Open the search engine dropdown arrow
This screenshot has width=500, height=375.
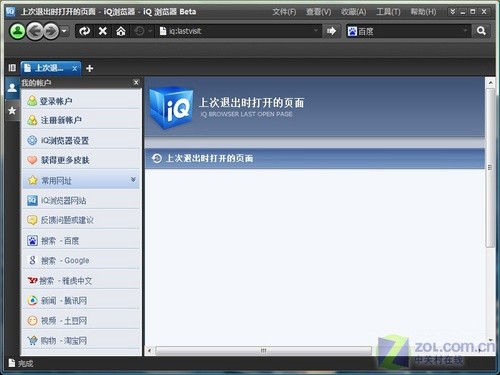point(465,31)
